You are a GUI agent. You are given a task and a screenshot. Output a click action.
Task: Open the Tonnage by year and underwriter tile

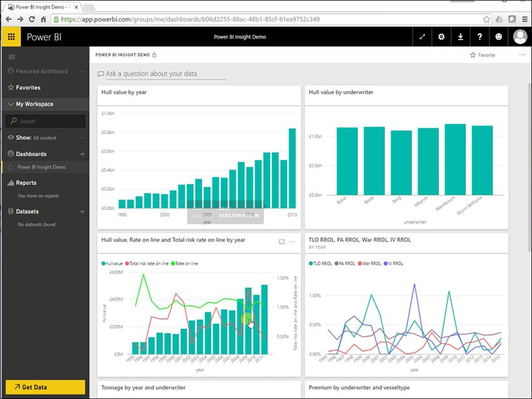pos(143,388)
